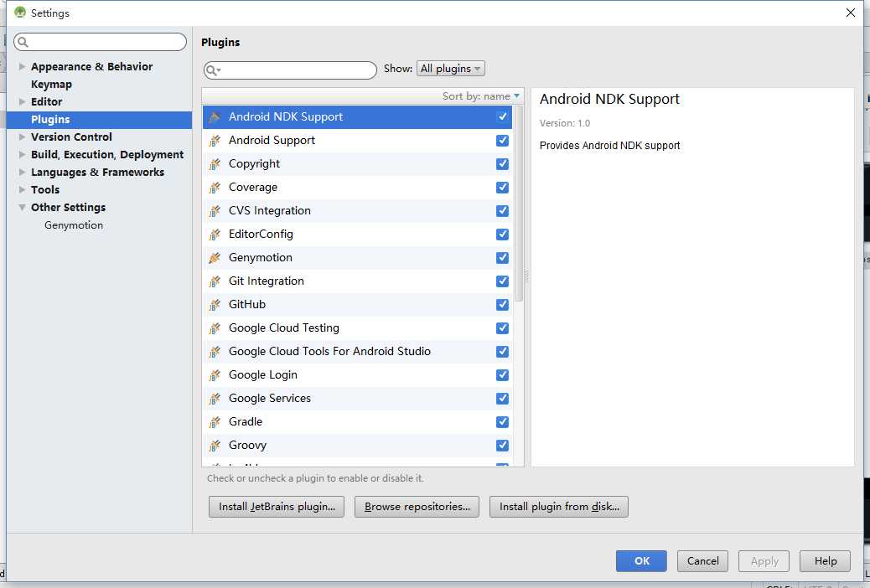Toggle the Google Login plugin checkbox
This screenshot has width=870, height=588.
click(502, 375)
